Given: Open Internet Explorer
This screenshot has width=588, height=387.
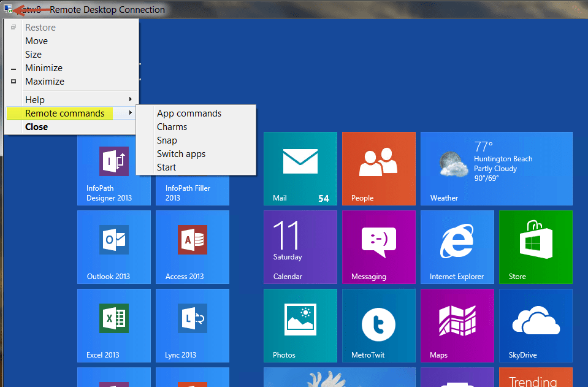Looking at the screenshot, I should pos(457,247).
